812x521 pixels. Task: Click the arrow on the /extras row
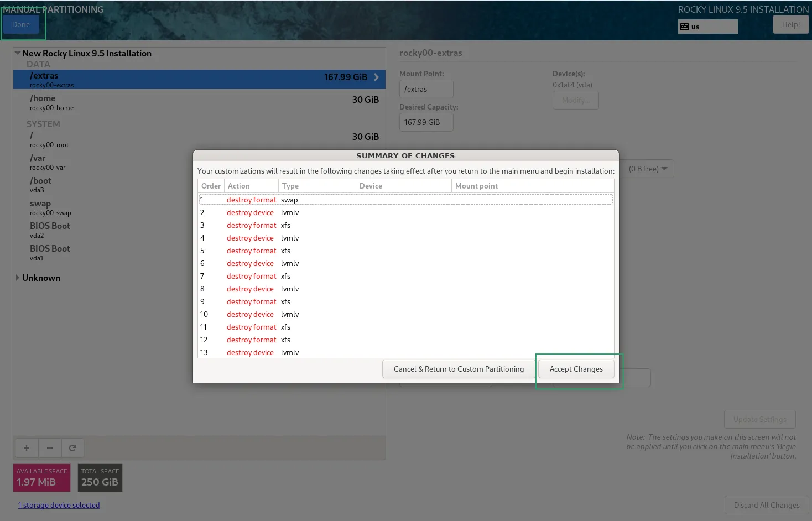[376, 77]
